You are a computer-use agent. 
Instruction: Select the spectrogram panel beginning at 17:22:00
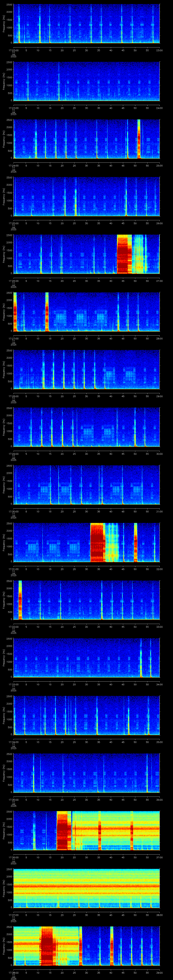click(x=86, y=24)
